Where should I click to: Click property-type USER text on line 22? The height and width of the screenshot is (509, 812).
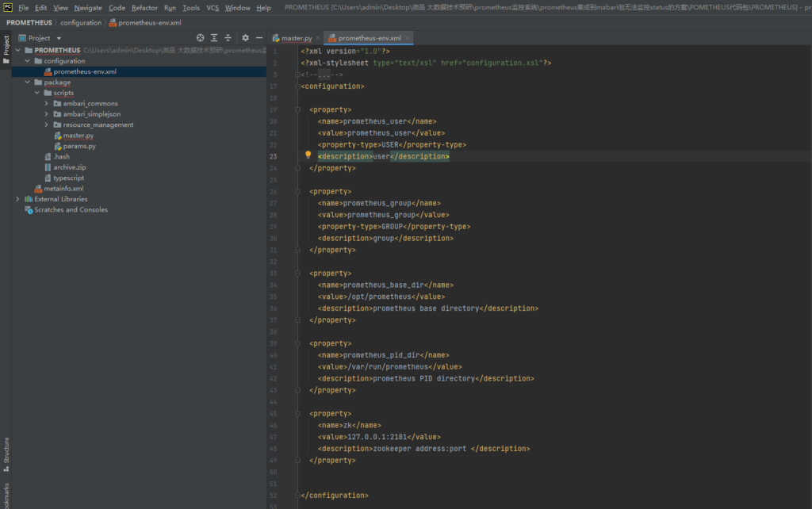point(390,145)
